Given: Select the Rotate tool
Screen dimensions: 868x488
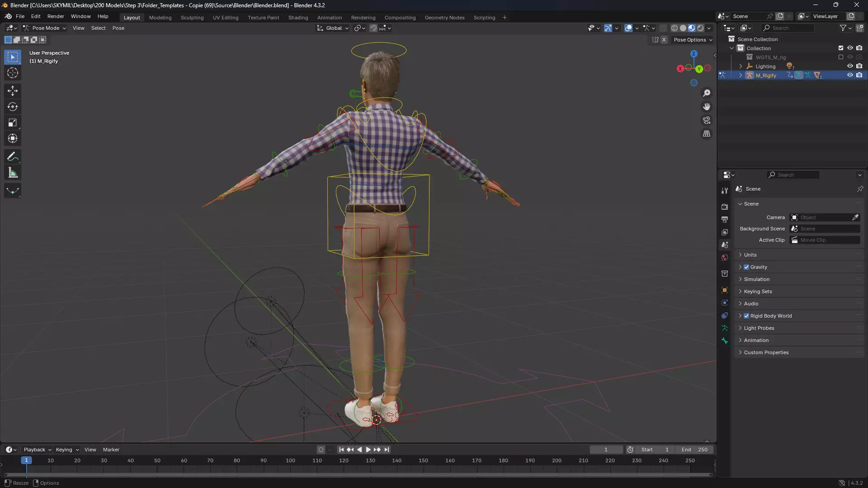Looking at the screenshot, I should point(13,107).
